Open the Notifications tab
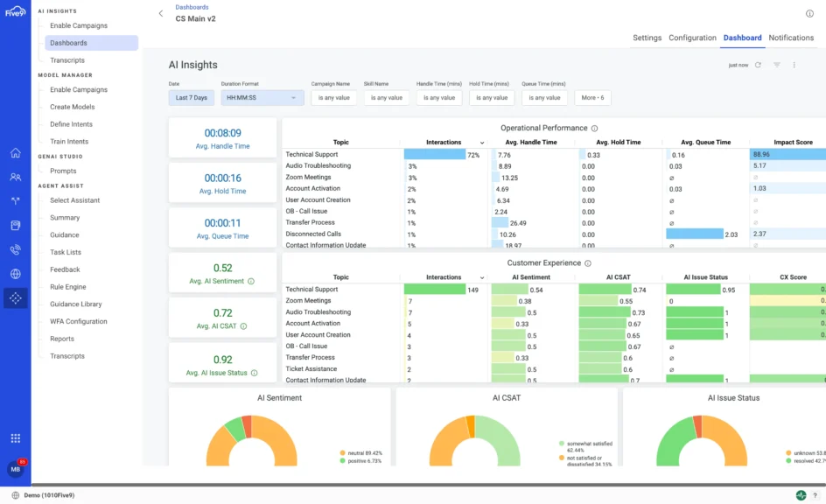The width and height of the screenshot is (826, 504). [x=790, y=38]
